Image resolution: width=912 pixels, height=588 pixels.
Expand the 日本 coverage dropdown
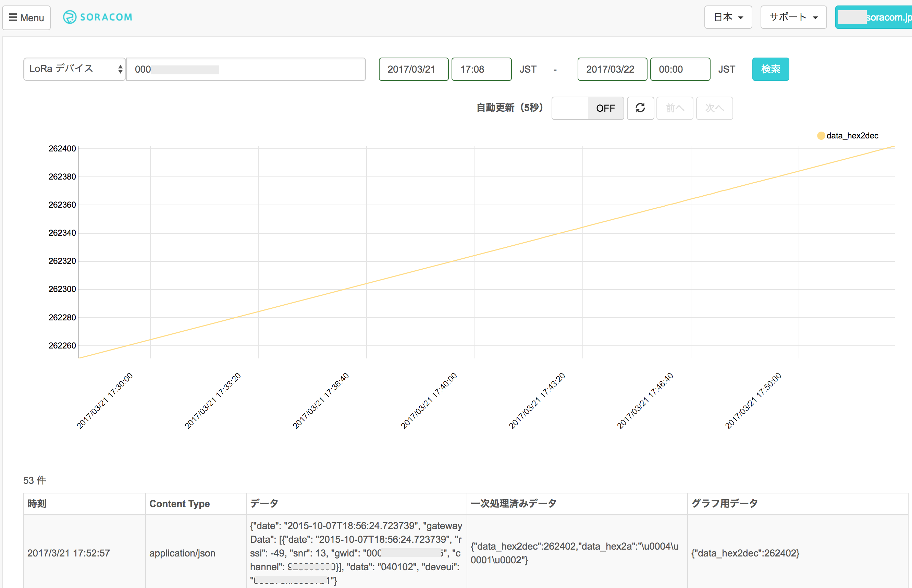[728, 17]
